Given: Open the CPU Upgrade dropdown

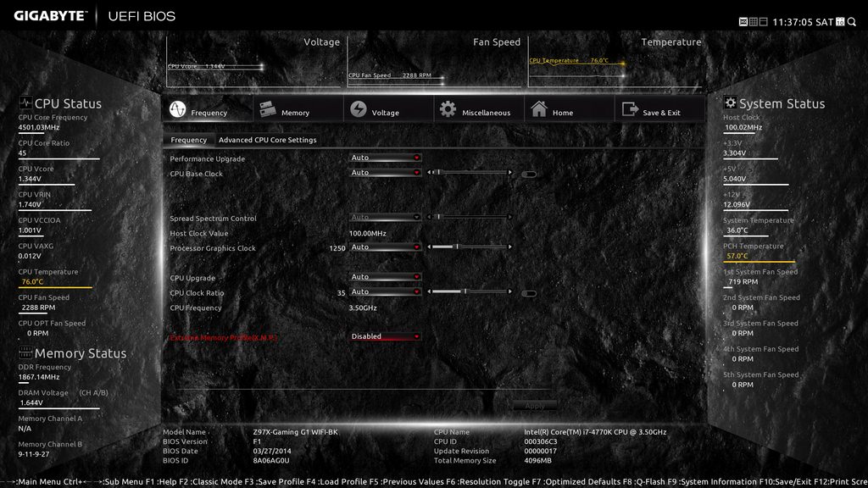Looking at the screenshot, I should 385,277.
